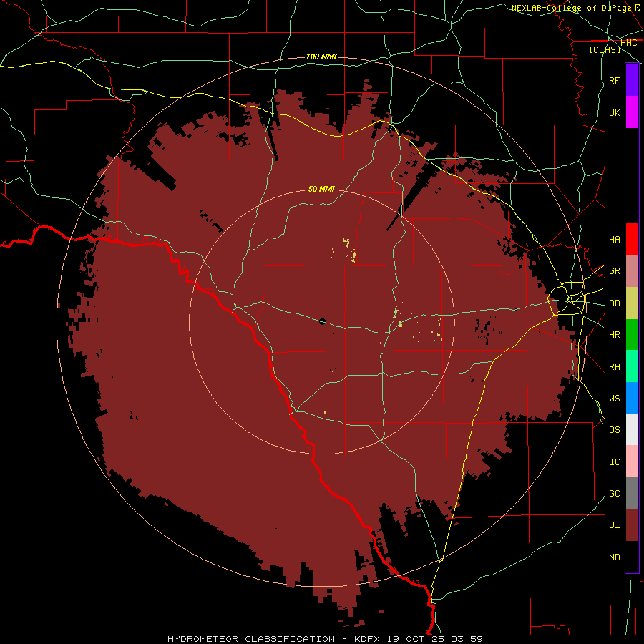Click the HA legend label text
Image resolution: width=644 pixels, height=644 pixels.
click(615, 240)
